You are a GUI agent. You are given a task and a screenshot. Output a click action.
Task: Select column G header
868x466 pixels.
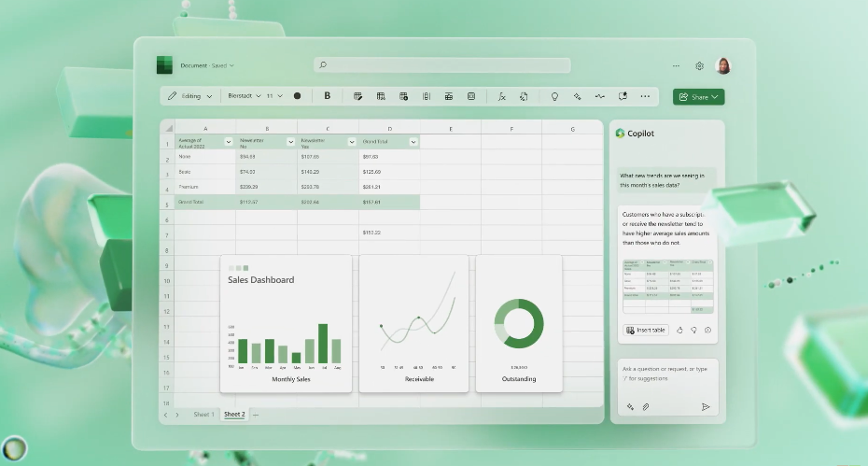point(572,129)
